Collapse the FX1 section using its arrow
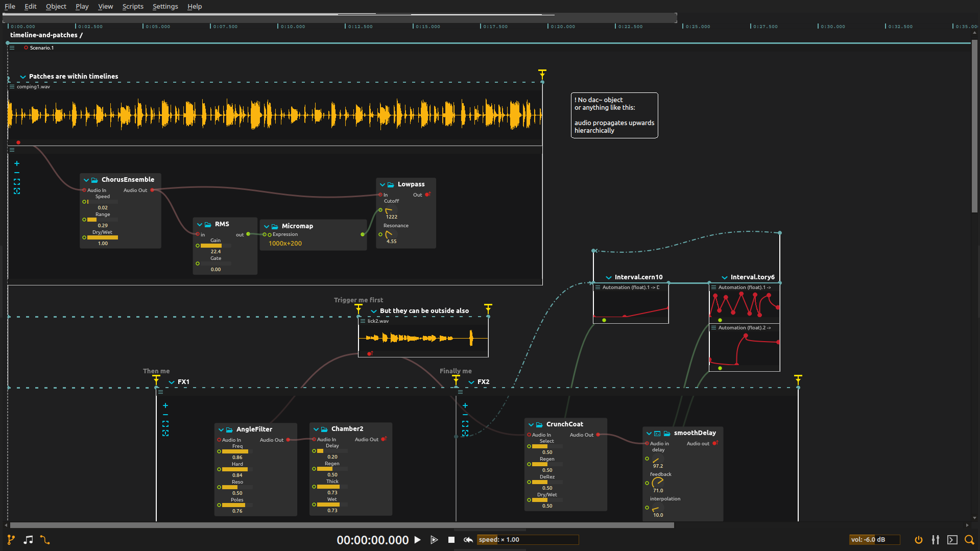 pyautogui.click(x=172, y=381)
